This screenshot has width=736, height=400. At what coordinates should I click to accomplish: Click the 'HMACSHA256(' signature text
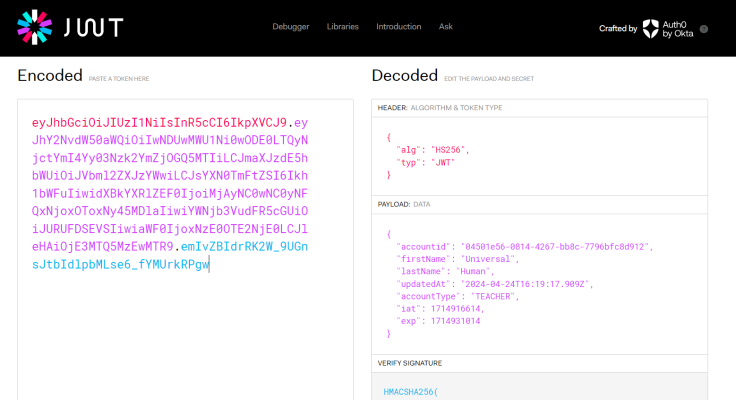[410, 392]
